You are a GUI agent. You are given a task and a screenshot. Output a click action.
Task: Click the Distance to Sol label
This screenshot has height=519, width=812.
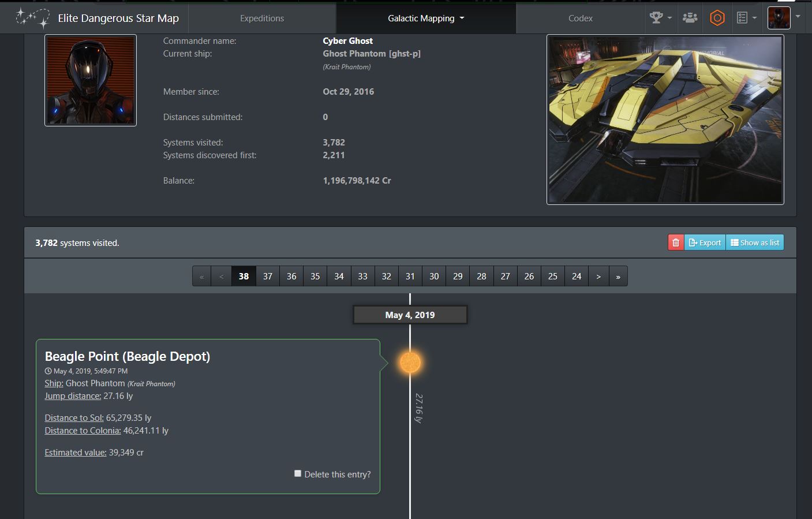click(x=74, y=417)
